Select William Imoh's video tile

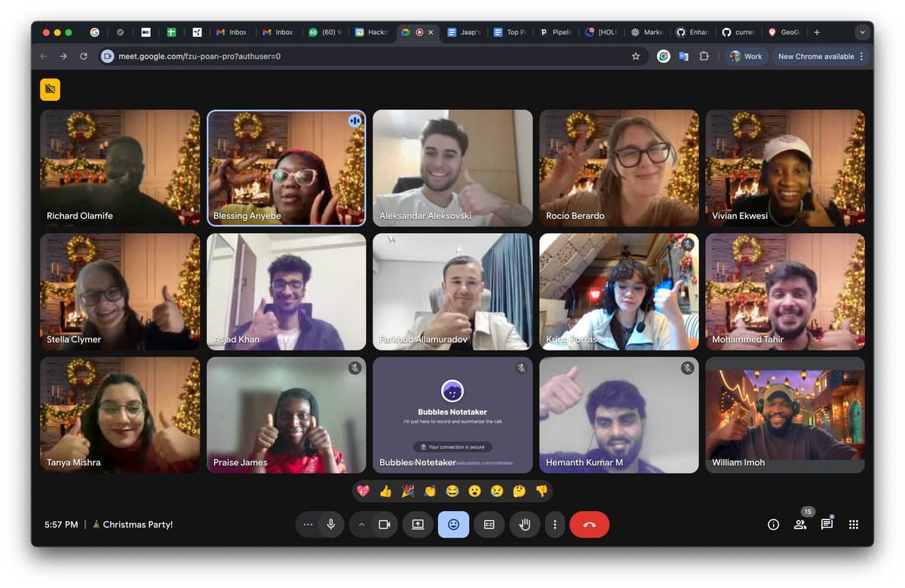pyautogui.click(x=785, y=415)
